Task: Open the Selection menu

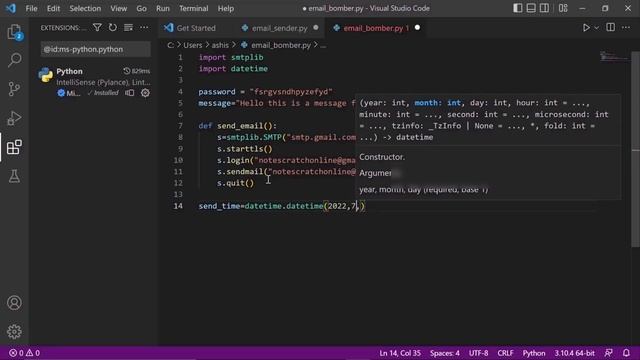Action: pos(85,8)
